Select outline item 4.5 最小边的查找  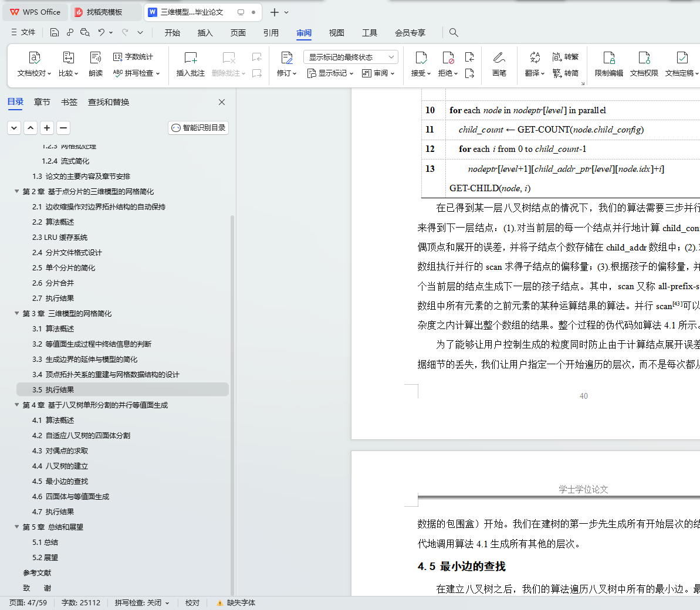click(60, 481)
